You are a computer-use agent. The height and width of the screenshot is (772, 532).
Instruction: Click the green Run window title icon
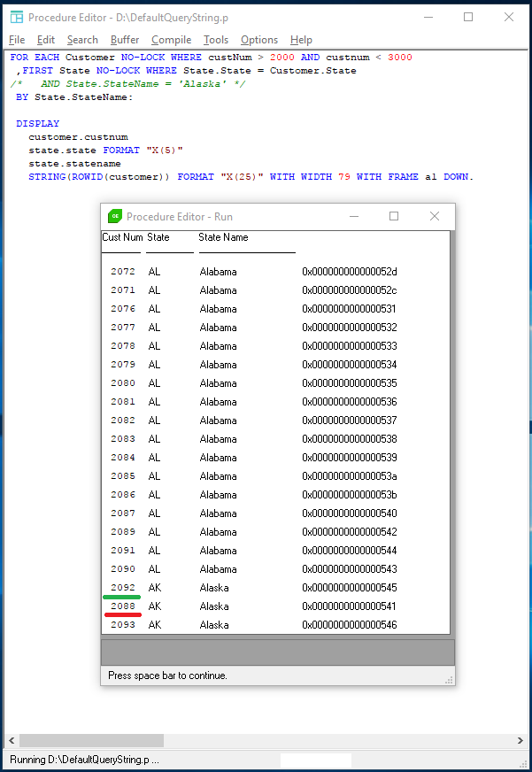pos(115,216)
